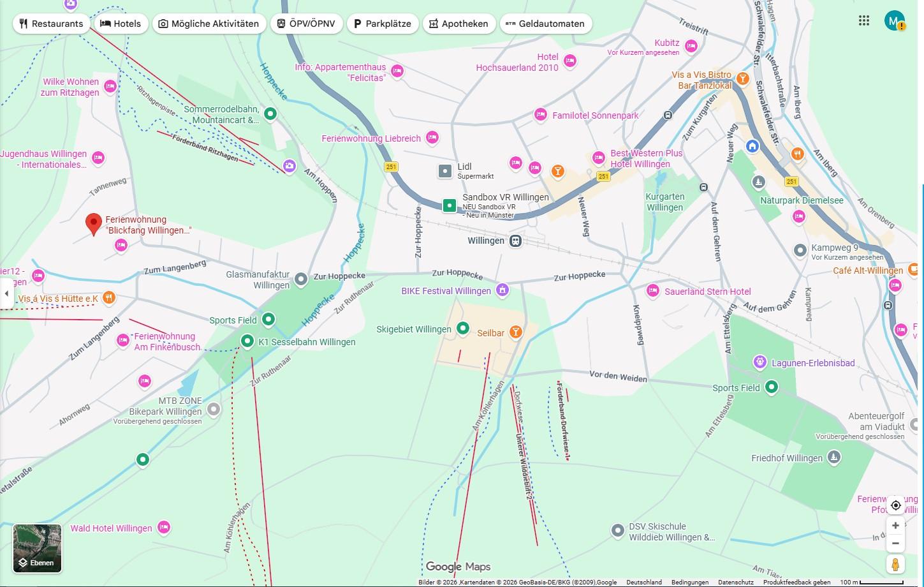
Task: Click the Willingen train station icon
Action: click(515, 241)
